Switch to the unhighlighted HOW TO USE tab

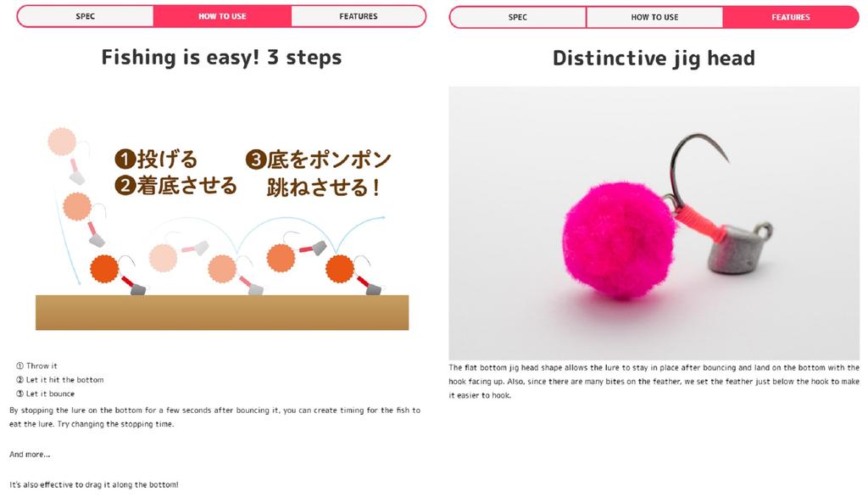tap(654, 17)
